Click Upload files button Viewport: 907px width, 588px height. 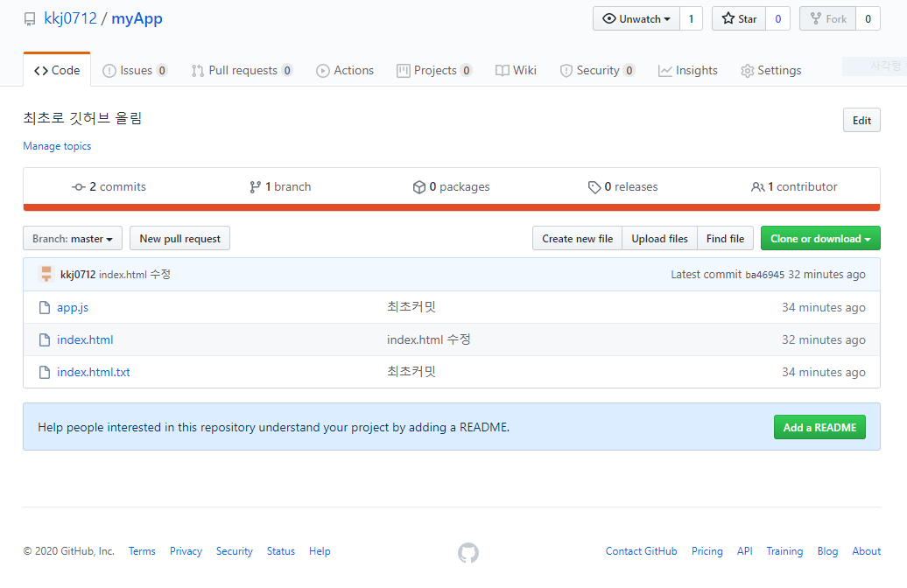(x=659, y=238)
